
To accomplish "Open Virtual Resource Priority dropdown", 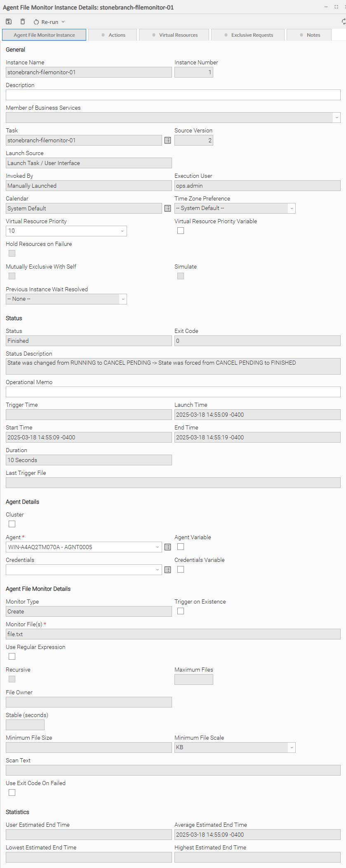I will 66,231.
